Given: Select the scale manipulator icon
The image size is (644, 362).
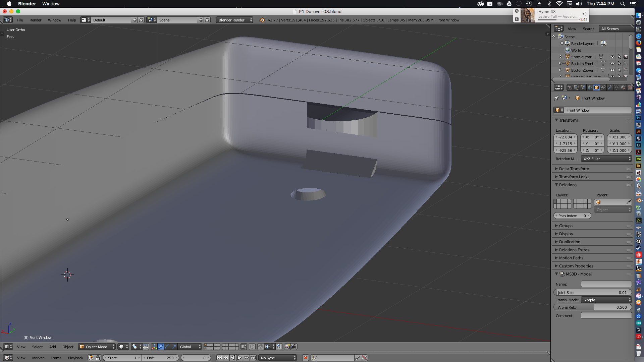Looking at the screenshot, I should tap(174, 347).
